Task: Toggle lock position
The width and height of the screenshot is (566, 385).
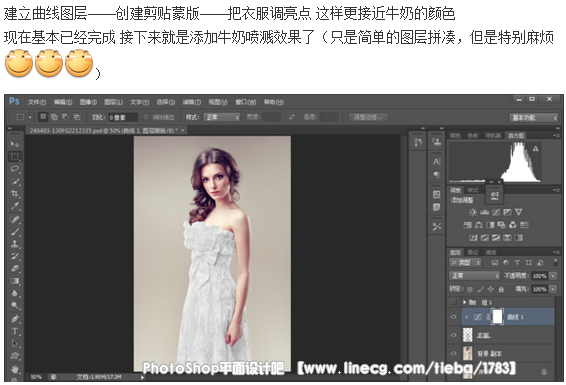Action: [491, 289]
